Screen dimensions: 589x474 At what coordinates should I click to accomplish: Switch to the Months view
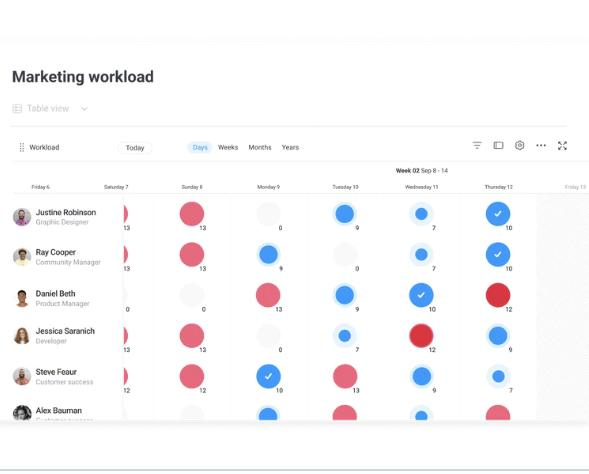260,147
